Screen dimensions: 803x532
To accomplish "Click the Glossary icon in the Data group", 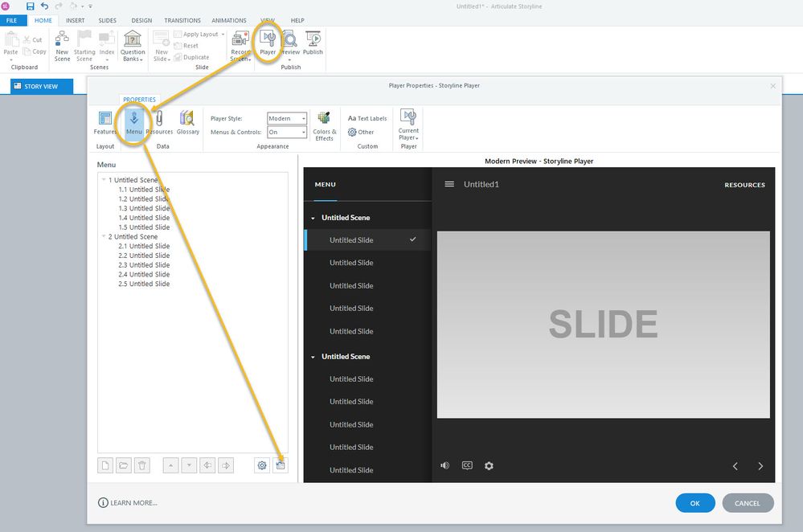I will pyautogui.click(x=187, y=122).
